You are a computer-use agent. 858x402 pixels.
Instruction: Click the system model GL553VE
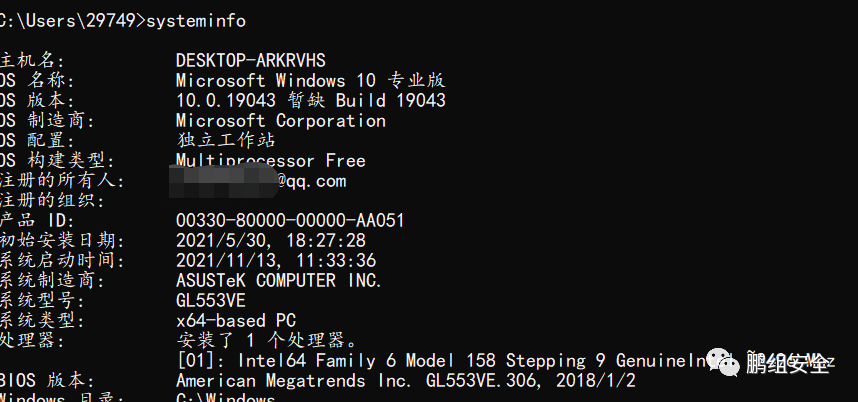[x=210, y=300]
